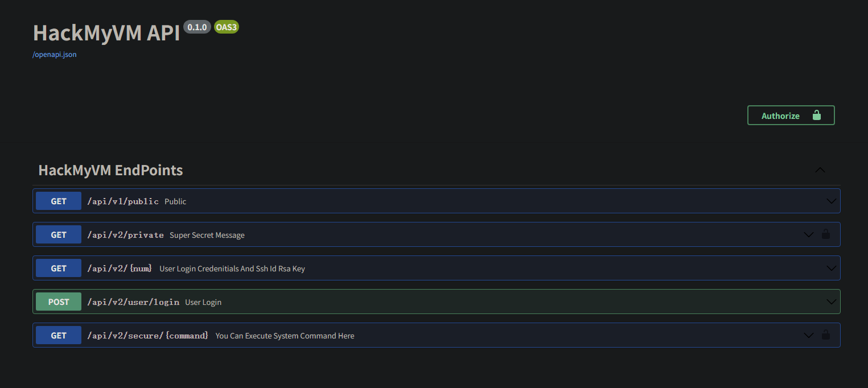The image size is (868, 388).
Task: Open the /openapi.json link
Action: click(x=55, y=55)
